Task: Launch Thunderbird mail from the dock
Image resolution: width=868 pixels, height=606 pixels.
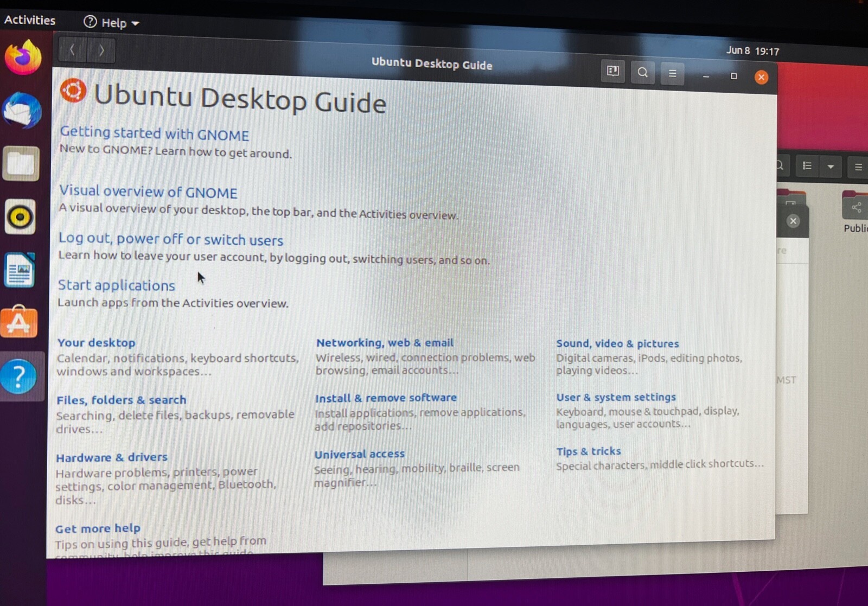Action: pos(22,111)
